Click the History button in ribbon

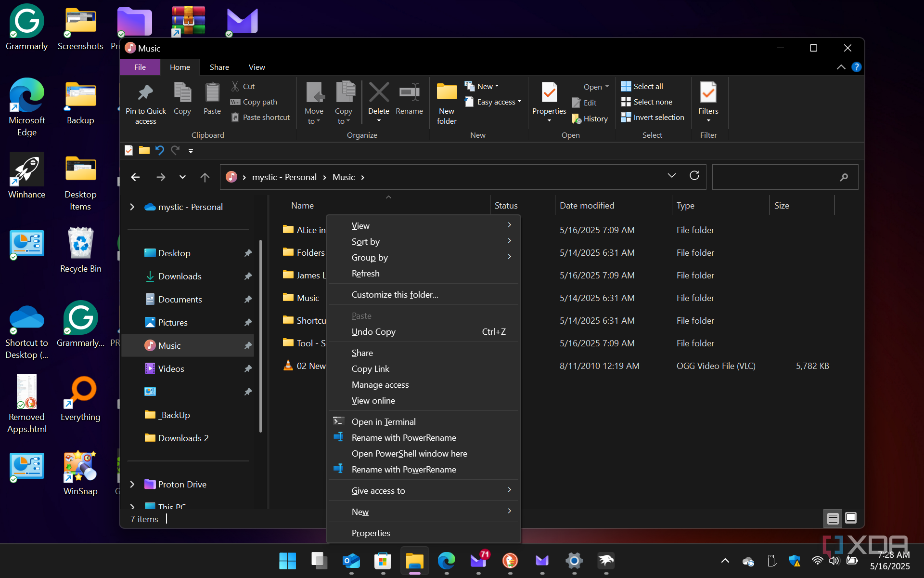point(590,118)
